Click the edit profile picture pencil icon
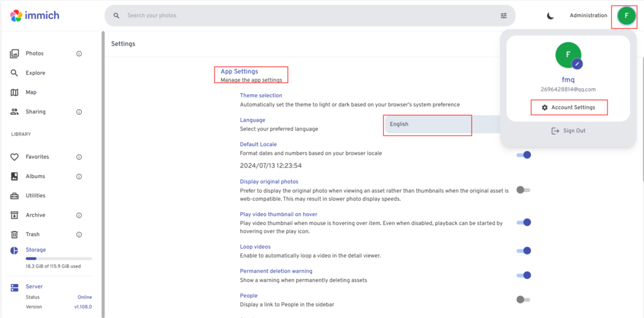 coord(577,64)
